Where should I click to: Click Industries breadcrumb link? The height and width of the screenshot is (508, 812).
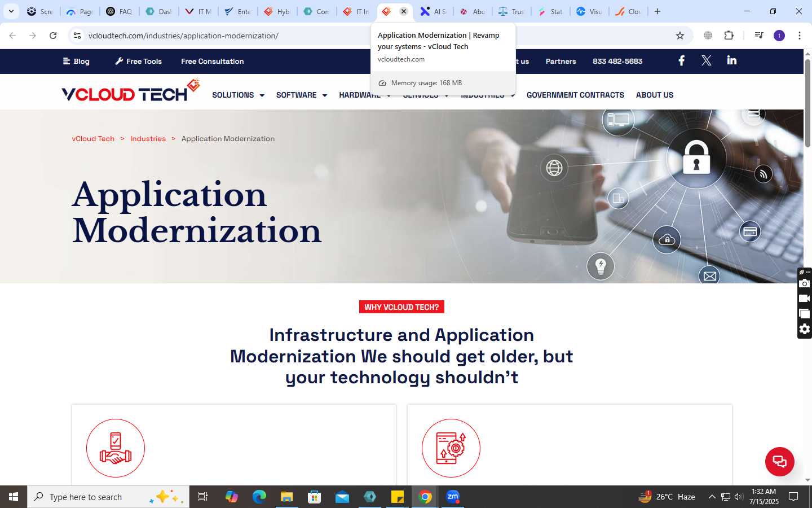pyautogui.click(x=148, y=138)
